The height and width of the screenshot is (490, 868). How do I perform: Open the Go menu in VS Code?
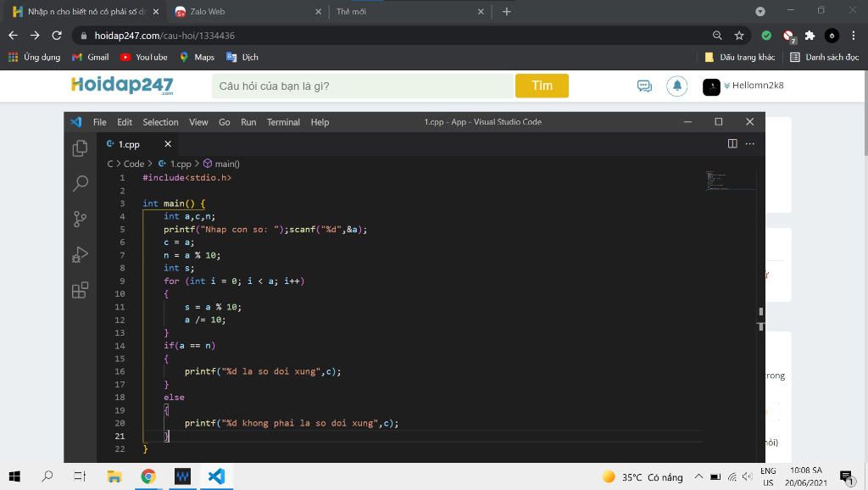click(224, 122)
